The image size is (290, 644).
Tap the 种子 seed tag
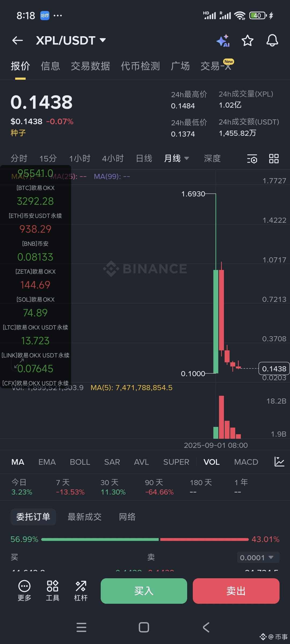click(18, 133)
